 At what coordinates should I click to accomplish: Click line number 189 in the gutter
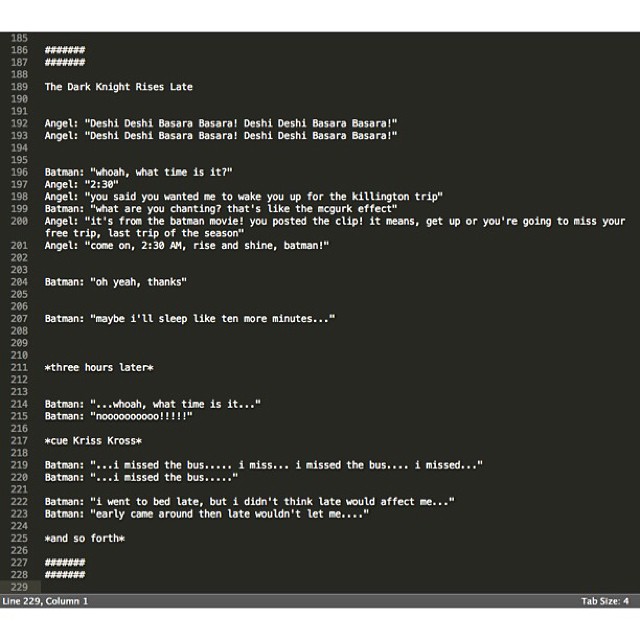tap(19, 87)
